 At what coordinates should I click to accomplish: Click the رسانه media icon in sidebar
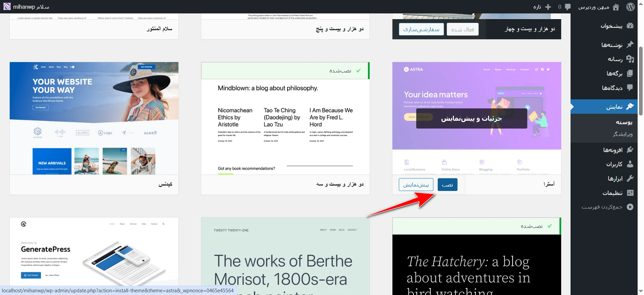click(630, 59)
